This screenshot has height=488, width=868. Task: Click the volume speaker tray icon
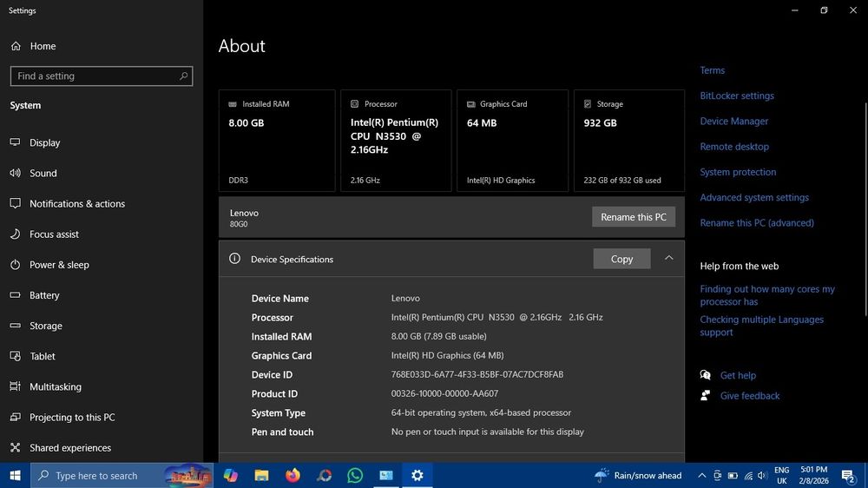[762, 475]
